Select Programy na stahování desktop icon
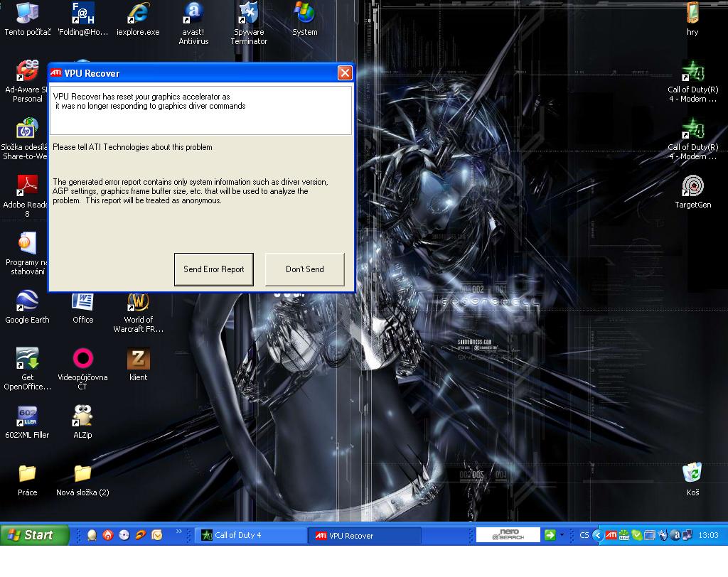This screenshot has width=728, height=577. pyautogui.click(x=27, y=254)
